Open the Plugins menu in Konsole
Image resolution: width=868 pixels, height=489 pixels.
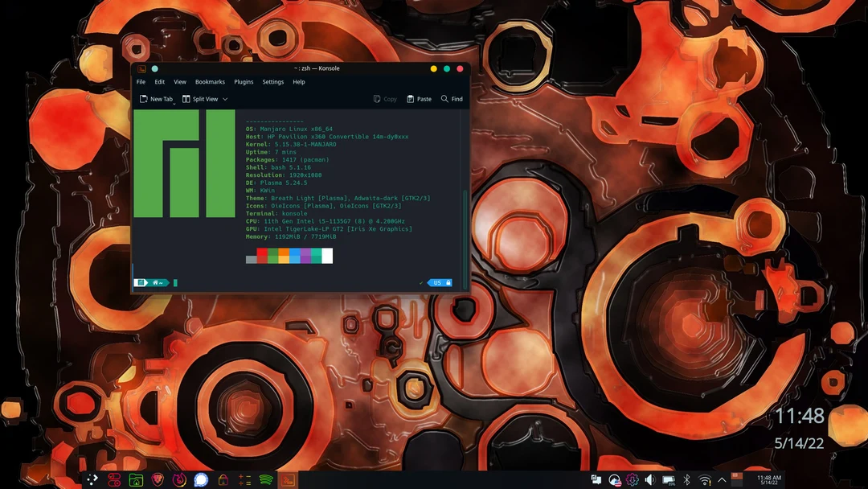pyautogui.click(x=244, y=81)
